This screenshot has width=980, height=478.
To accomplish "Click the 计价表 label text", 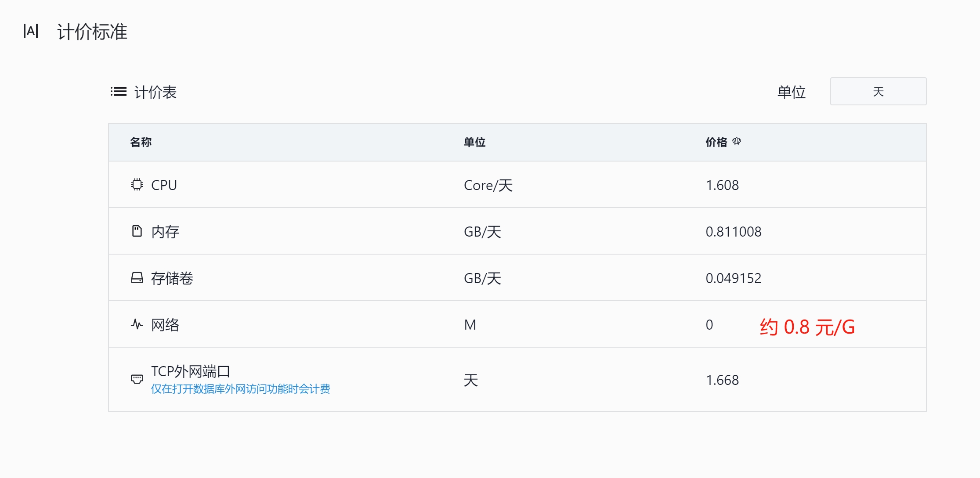I will click(x=155, y=92).
